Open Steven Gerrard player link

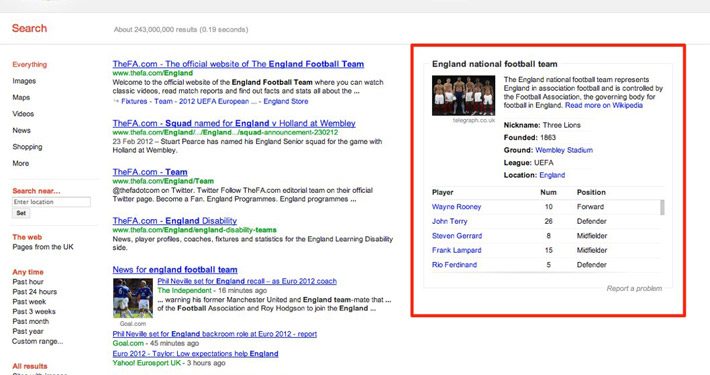coord(457,236)
